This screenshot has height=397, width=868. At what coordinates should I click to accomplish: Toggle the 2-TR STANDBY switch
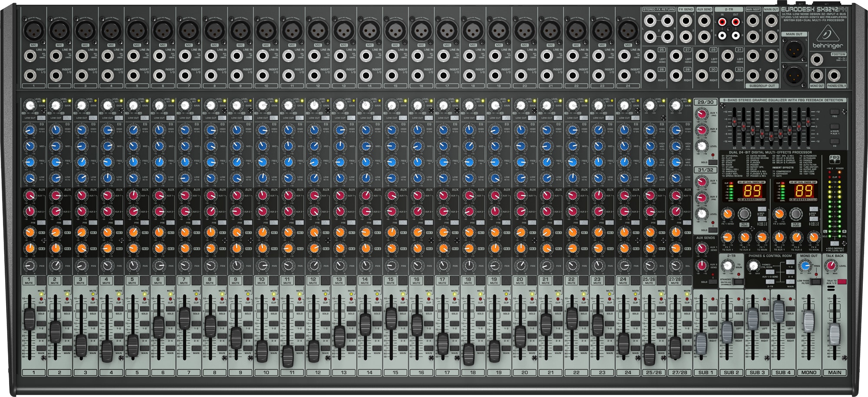(738, 282)
